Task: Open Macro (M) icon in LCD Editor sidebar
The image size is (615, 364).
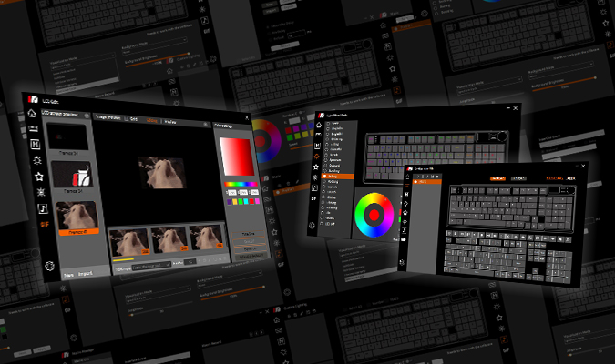Action: click(x=35, y=144)
